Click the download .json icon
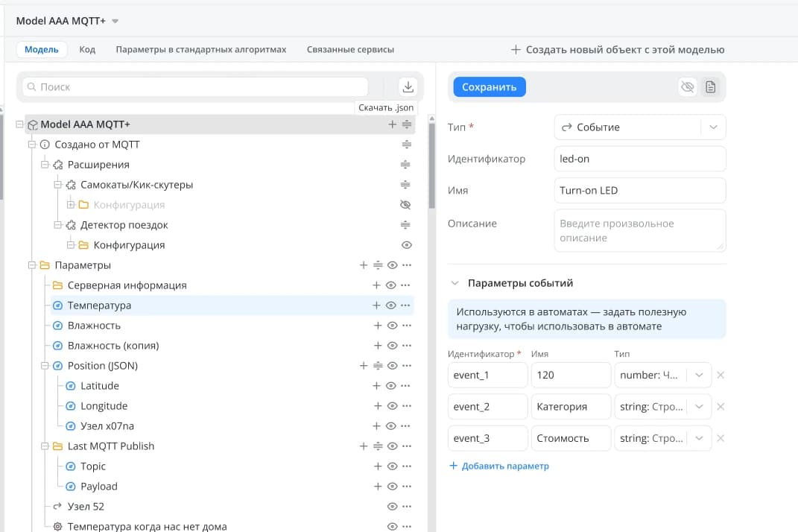This screenshot has height=532, width=798. (408, 87)
